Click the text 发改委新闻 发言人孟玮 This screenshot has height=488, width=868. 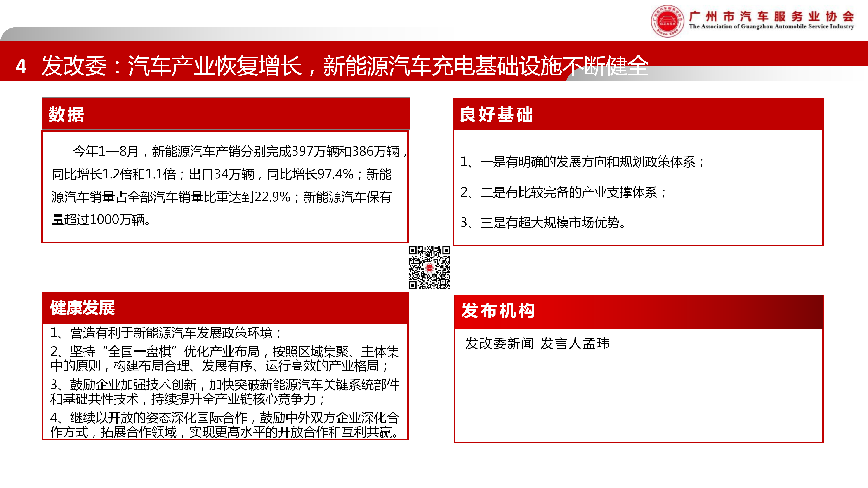[x=538, y=343]
